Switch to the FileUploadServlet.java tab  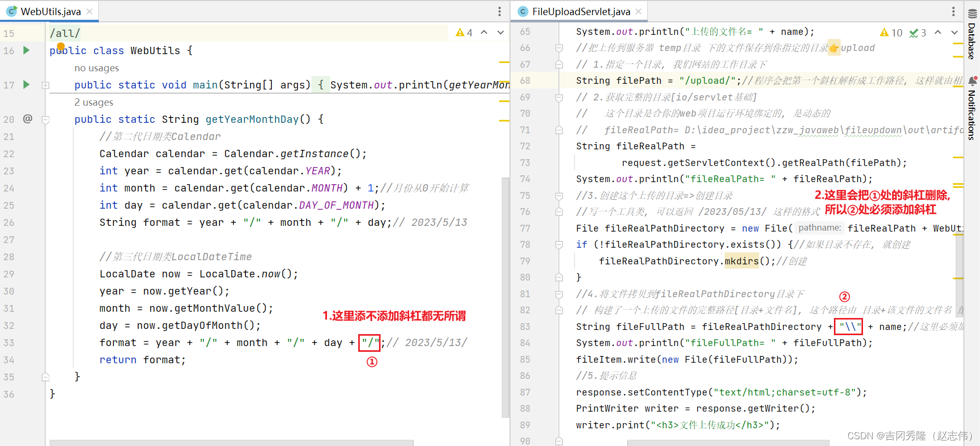tap(581, 11)
